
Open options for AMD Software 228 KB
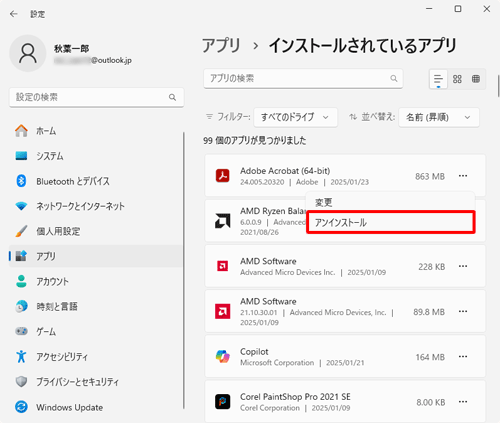coord(463,266)
